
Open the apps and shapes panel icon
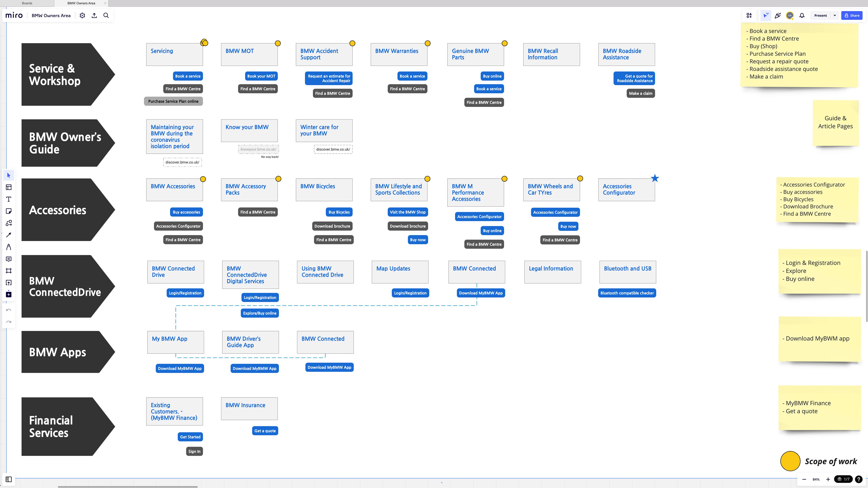click(x=749, y=16)
